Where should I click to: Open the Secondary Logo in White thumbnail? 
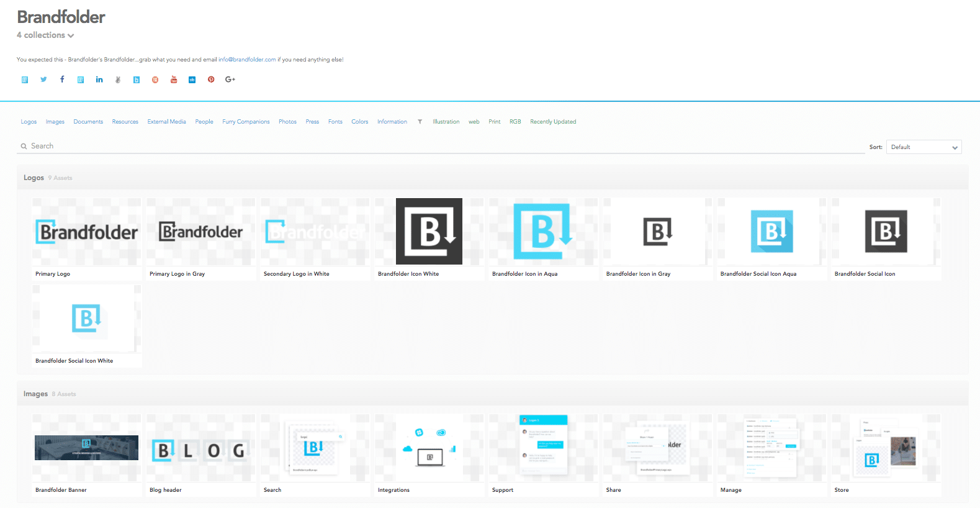[x=315, y=232]
